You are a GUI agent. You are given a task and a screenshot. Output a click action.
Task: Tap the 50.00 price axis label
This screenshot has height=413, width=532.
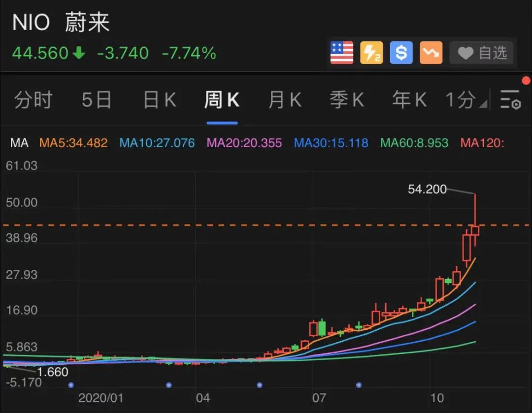pos(21,202)
